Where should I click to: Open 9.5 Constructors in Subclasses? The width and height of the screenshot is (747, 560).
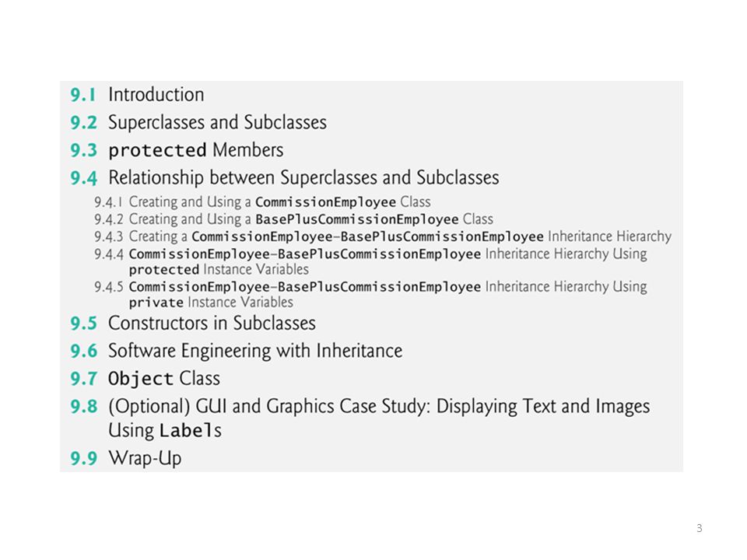click(193, 324)
